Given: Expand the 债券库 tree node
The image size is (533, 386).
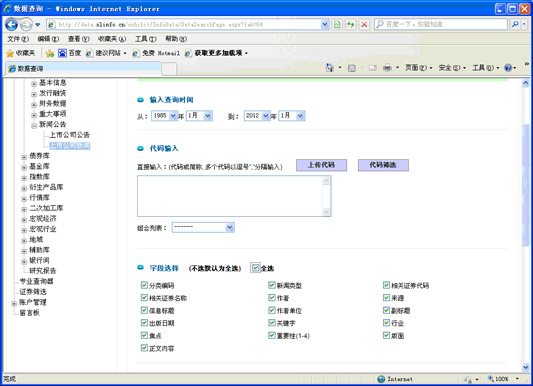Looking at the screenshot, I should click(24, 157).
